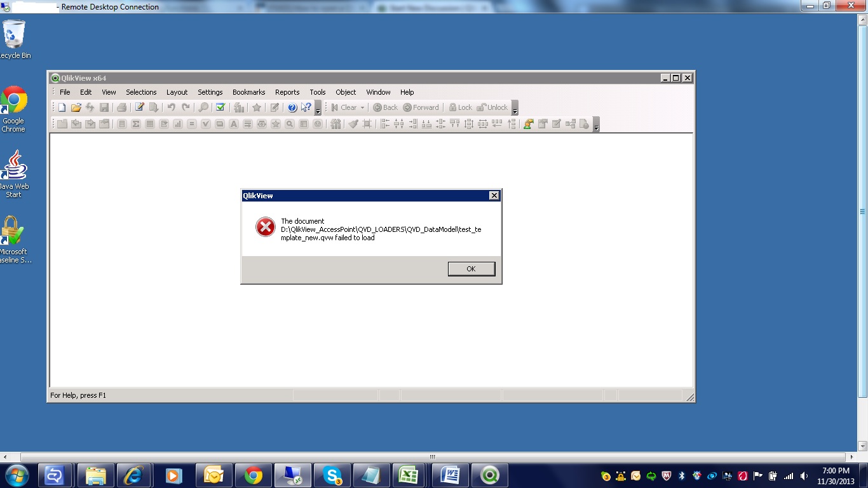Open the Bookmarks menu
Image resolution: width=868 pixels, height=488 pixels.
point(249,92)
